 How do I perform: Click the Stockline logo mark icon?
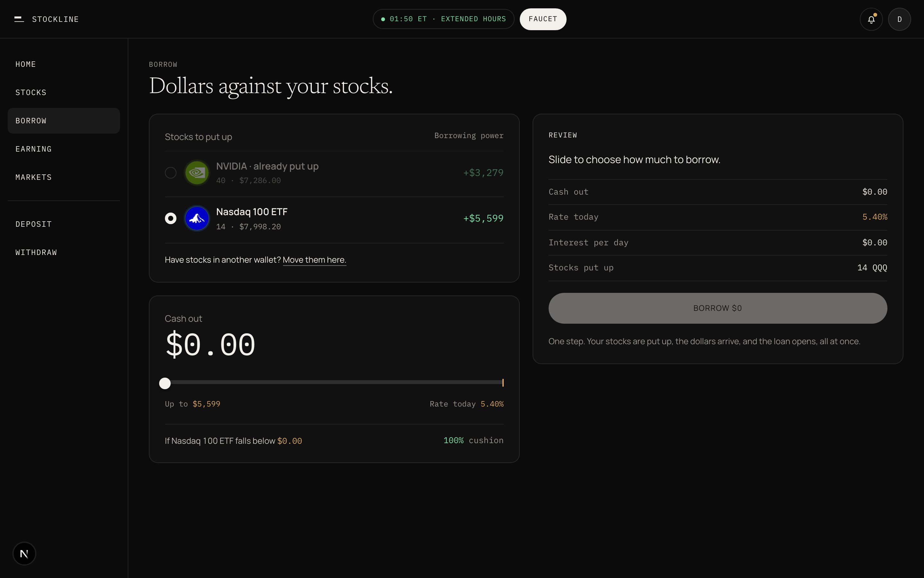coord(19,19)
